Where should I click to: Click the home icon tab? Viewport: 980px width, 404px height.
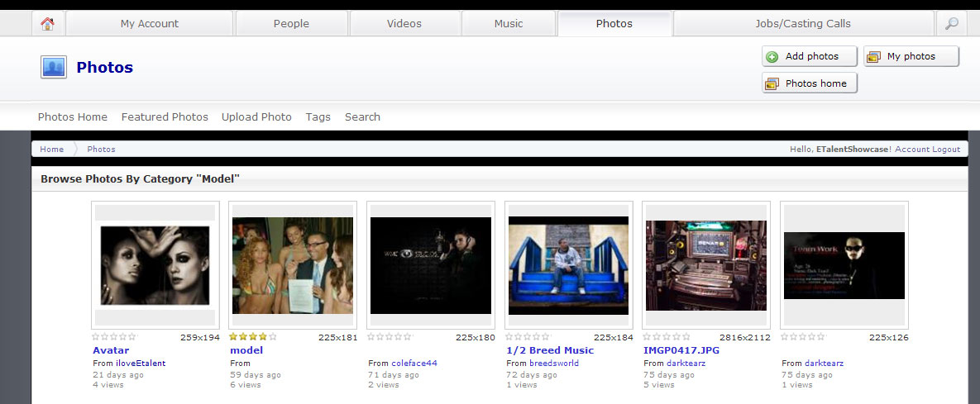(48, 24)
